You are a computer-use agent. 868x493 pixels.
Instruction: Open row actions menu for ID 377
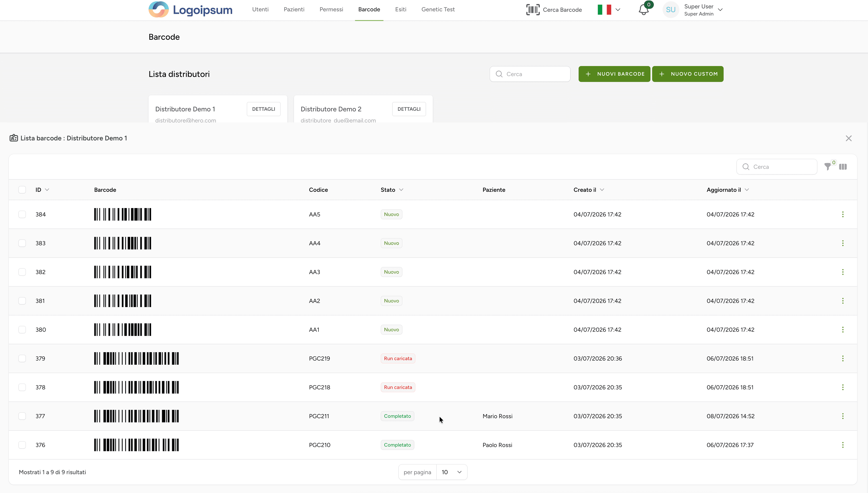pyautogui.click(x=843, y=416)
